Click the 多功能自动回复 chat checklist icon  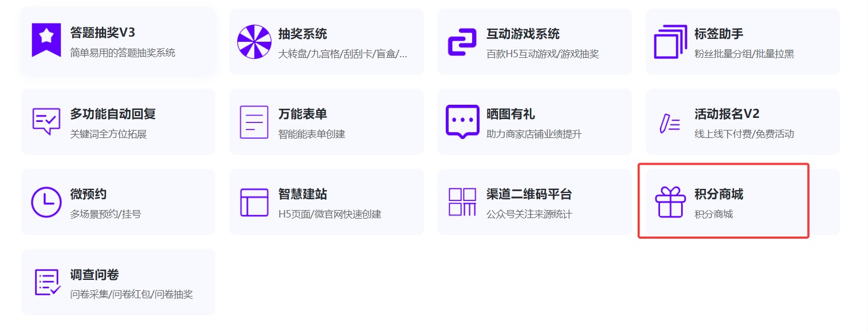[46, 121]
